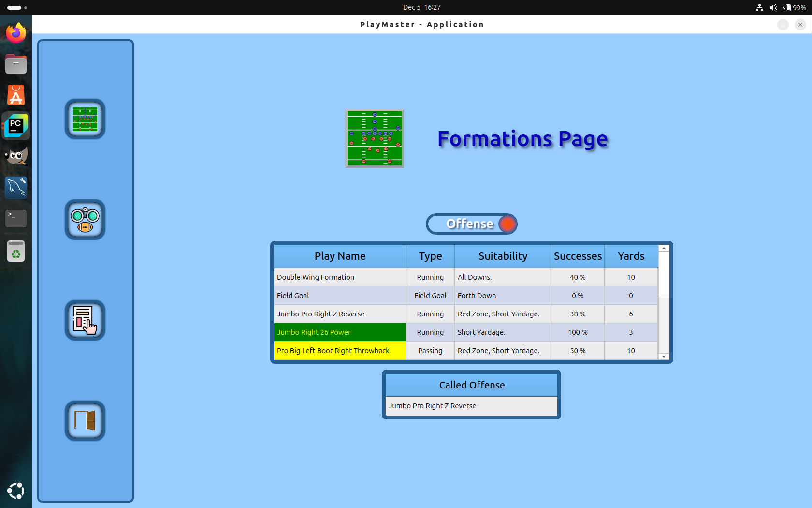
Task: Select the Double Wing Formation row
Action: tap(340, 277)
